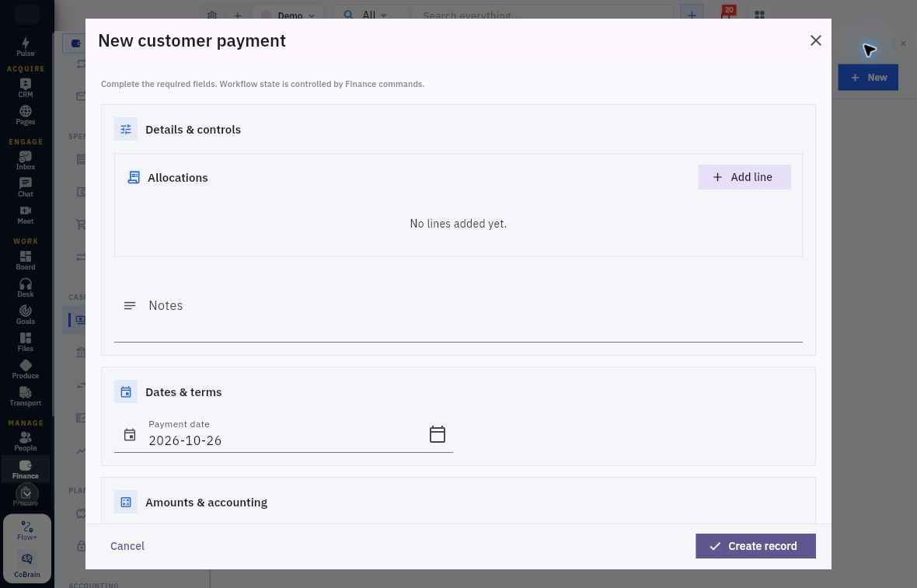Click the blue New button behind dialog

click(868, 77)
